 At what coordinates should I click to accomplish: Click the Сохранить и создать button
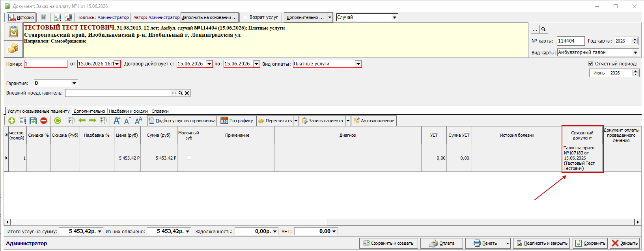pos(389,243)
